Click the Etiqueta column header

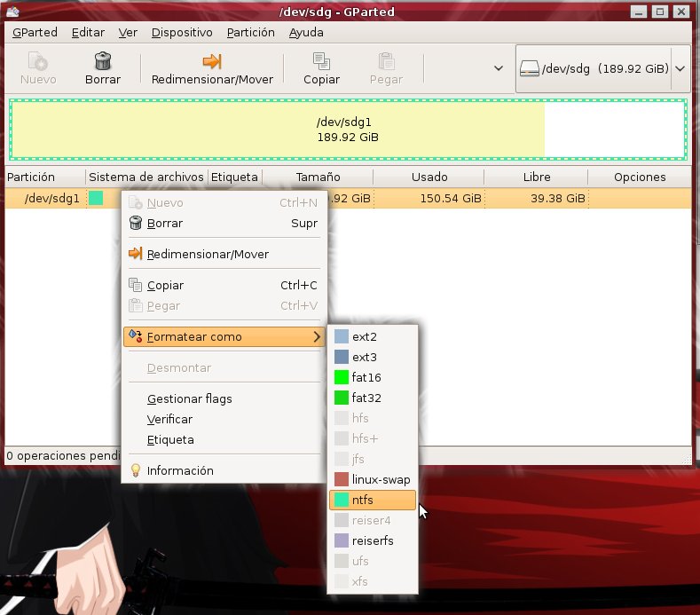pyautogui.click(x=235, y=177)
